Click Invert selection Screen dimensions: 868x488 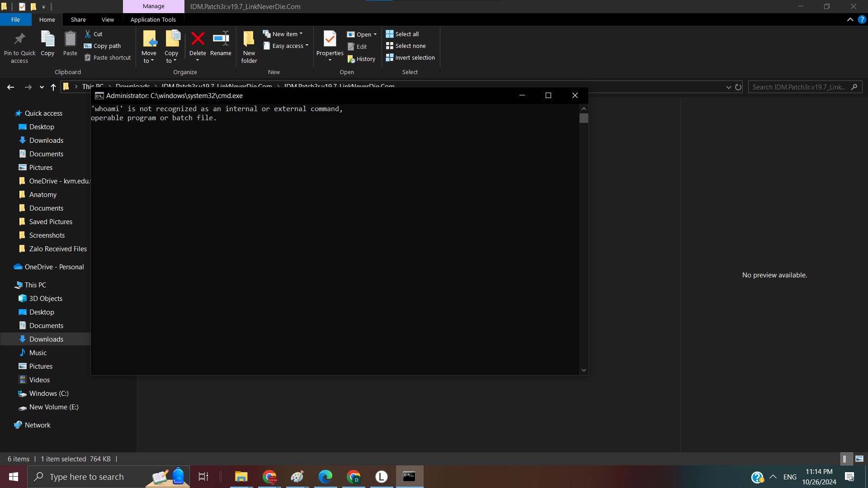(x=410, y=57)
